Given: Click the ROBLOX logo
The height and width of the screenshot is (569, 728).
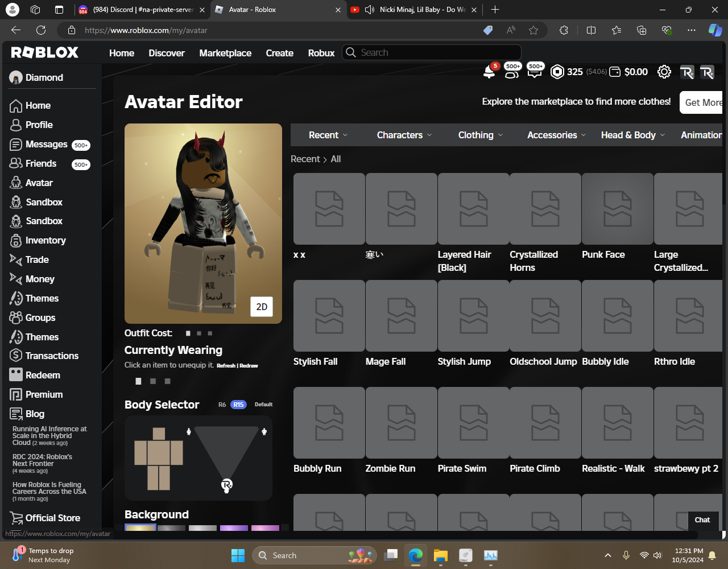Looking at the screenshot, I should click(45, 52).
